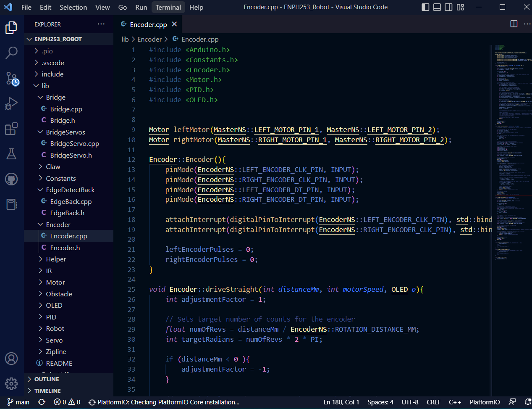The width and height of the screenshot is (532, 409).
Task: Open the Testing beaker icon
Action: coord(11,154)
